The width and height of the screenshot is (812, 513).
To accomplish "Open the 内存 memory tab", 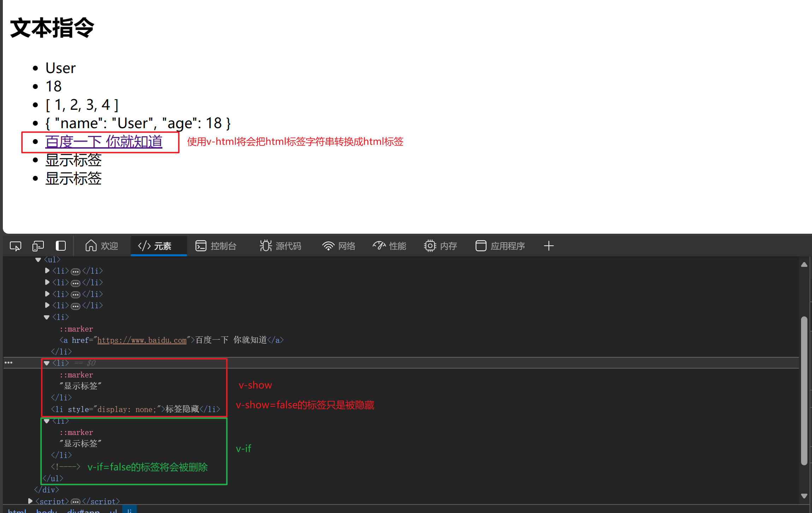I will [440, 246].
